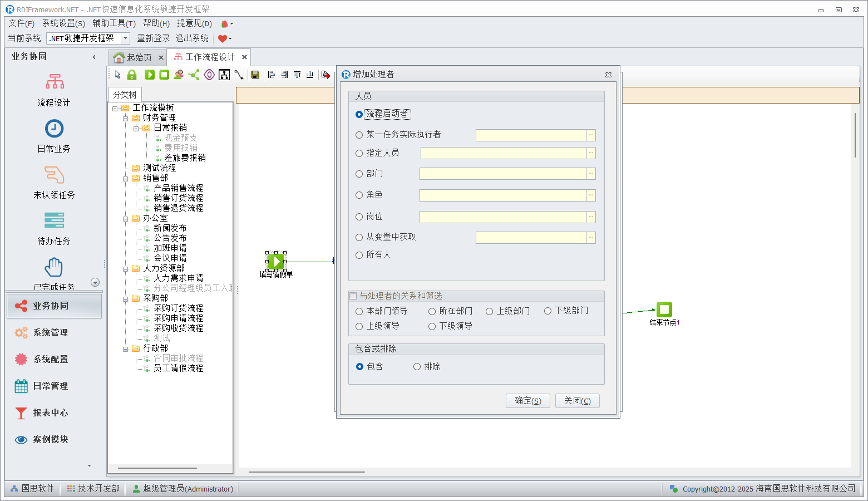The width and height of the screenshot is (868, 501).
Task: Select the green end node stop tool
Action: 164,75
